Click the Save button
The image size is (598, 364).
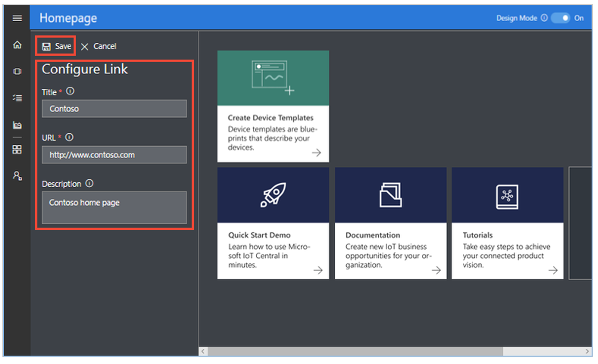click(x=56, y=46)
